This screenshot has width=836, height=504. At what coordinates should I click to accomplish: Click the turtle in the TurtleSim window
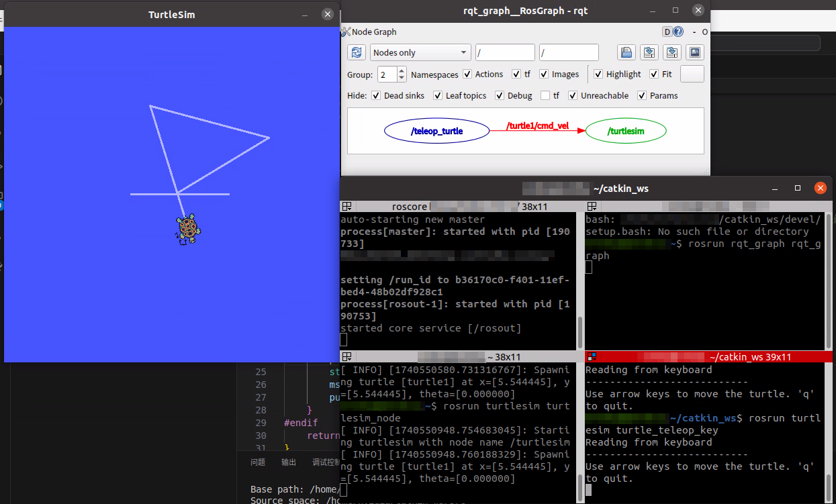pos(187,230)
